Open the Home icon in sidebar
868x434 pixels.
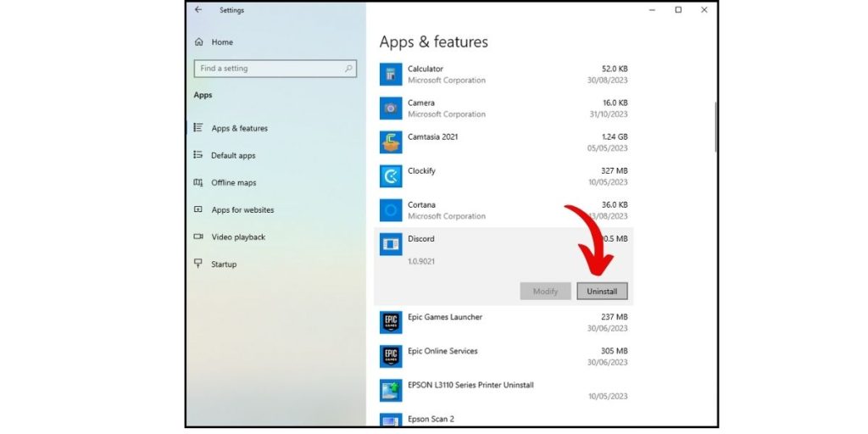coord(199,42)
